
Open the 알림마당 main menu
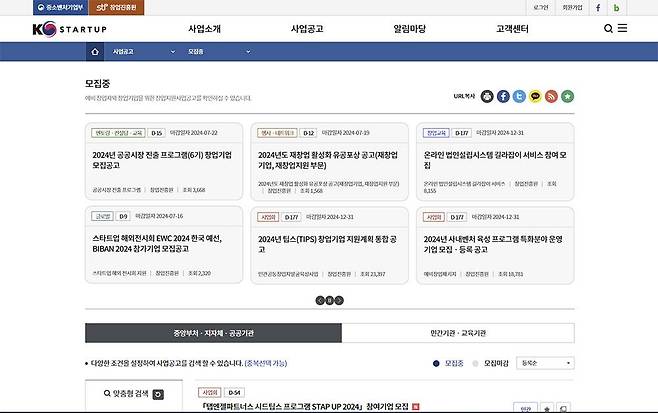click(410, 29)
